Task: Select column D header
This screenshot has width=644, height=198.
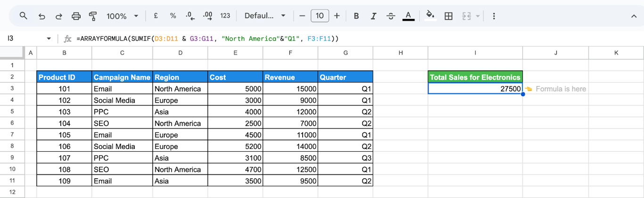Action: [x=180, y=53]
